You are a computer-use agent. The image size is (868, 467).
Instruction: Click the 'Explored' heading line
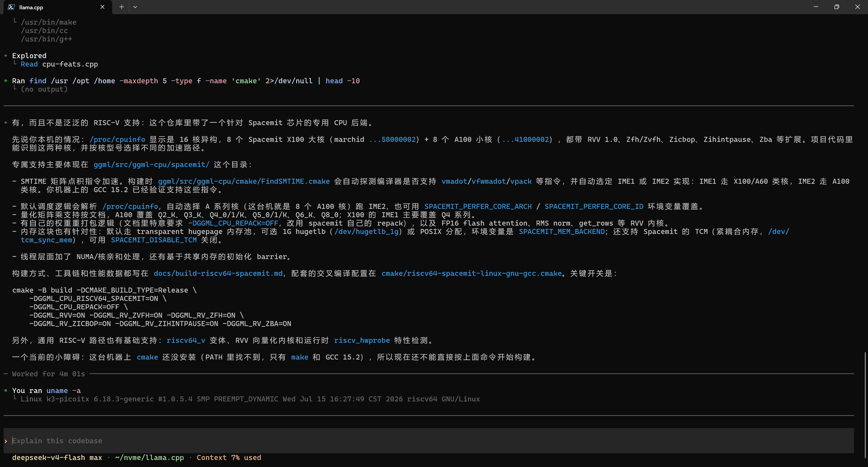tap(29, 56)
